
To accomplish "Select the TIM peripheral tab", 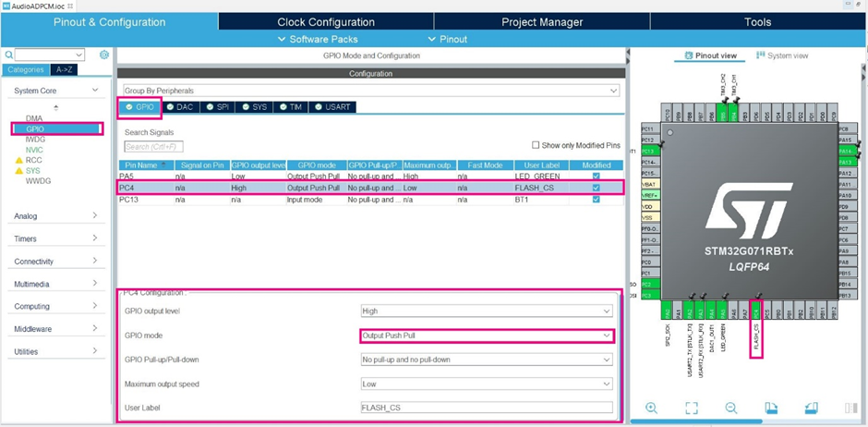I will pyautogui.click(x=291, y=107).
